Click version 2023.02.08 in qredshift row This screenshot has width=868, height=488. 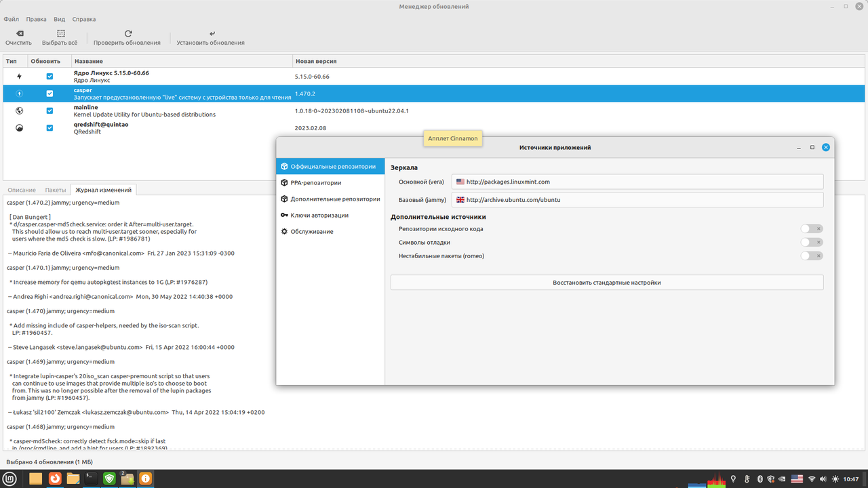(x=311, y=127)
